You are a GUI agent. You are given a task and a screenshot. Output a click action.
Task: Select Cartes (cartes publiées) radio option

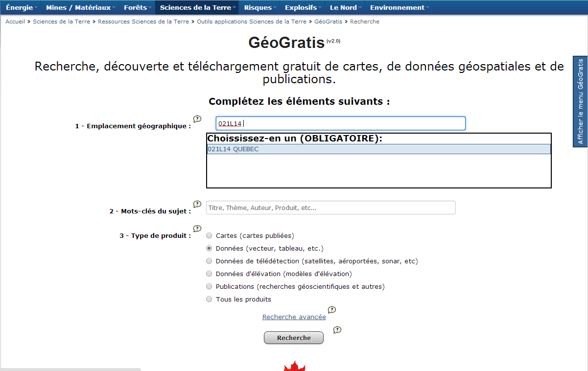pyautogui.click(x=209, y=236)
